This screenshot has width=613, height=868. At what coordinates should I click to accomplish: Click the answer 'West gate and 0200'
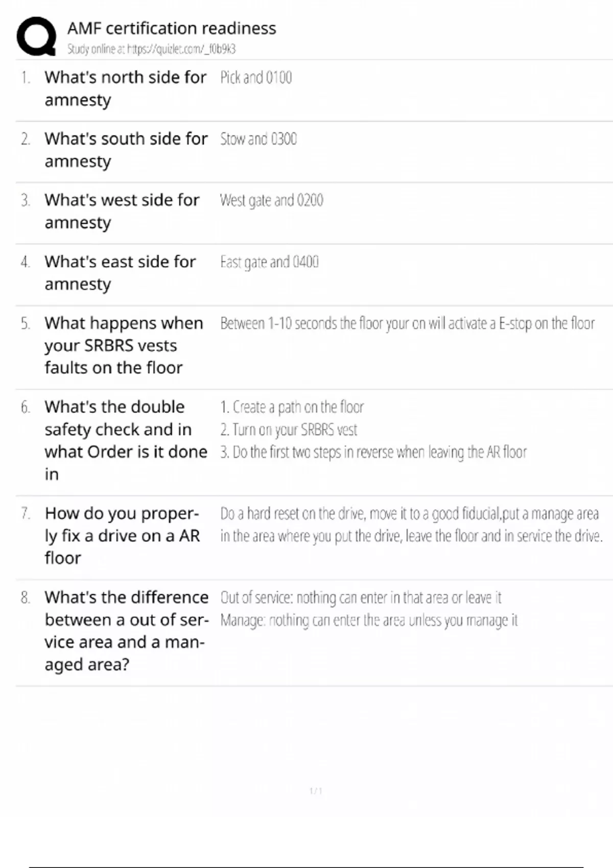[x=271, y=200]
